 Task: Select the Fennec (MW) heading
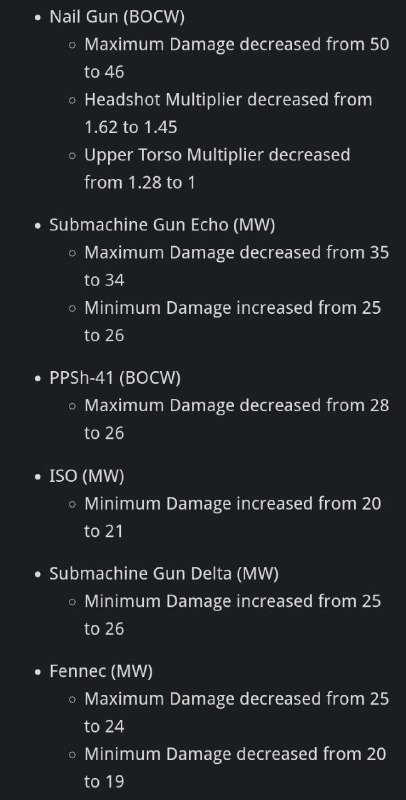(x=101, y=671)
